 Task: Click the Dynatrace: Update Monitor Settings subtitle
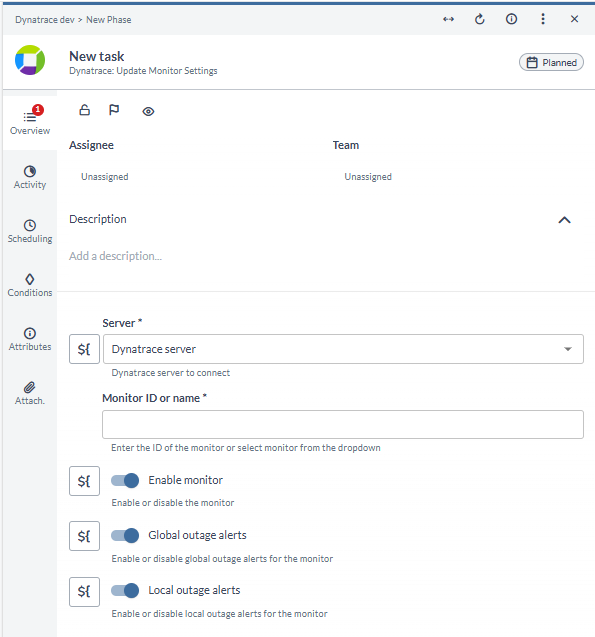pyautogui.click(x=143, y=71)
